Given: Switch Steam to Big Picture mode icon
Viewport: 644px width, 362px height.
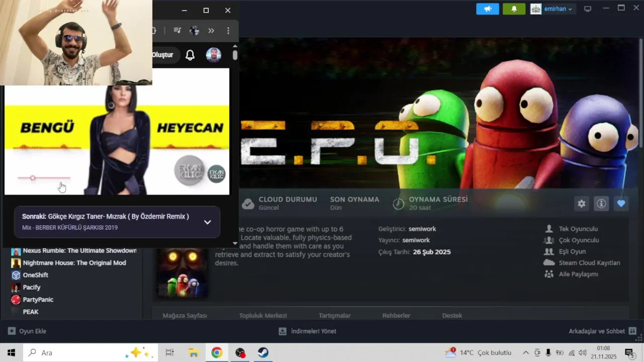Looking at the screenshot, I should tap(588, 9).
